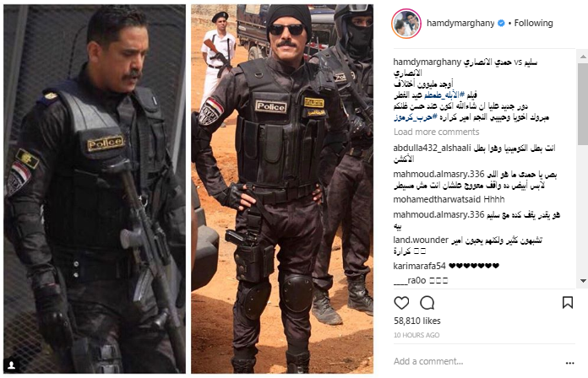Image resolution: width=588 pixels, height=378 pixels.
Task: Save post with the bookmark icon
Action: pos(568,302)
